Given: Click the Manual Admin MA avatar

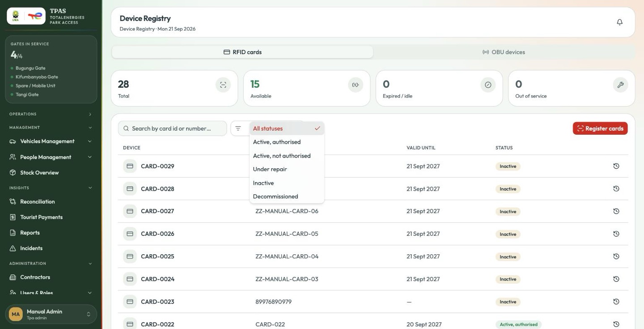Looking at the screenshot, I should coord(16,314).
